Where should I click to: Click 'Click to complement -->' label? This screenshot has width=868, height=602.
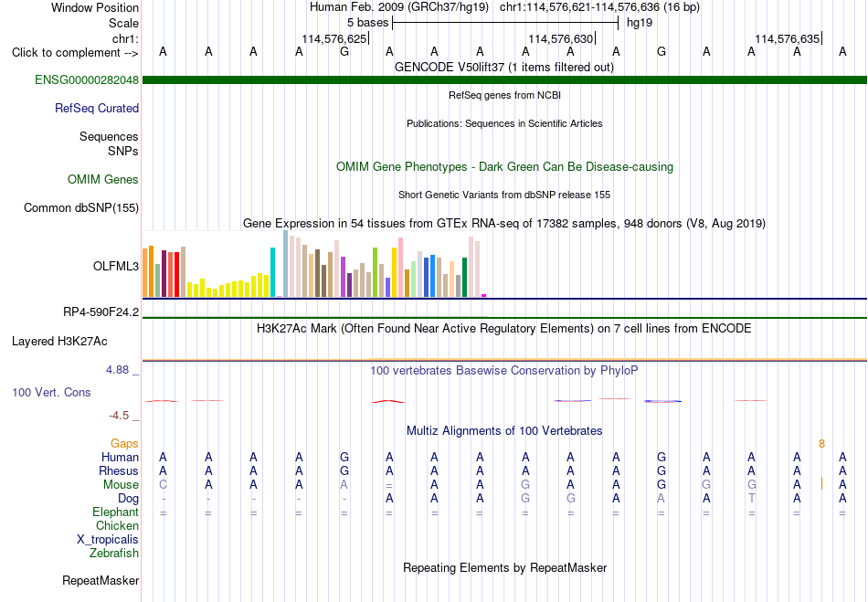(75, 53)
